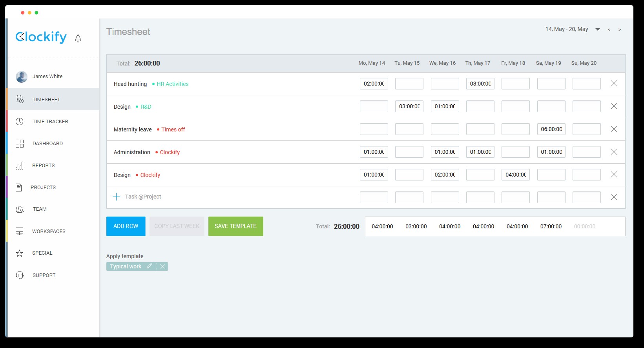The height and width of the screenshot is (348, 644).
Task: Click the Add Row button
Action: pos(126,226)
